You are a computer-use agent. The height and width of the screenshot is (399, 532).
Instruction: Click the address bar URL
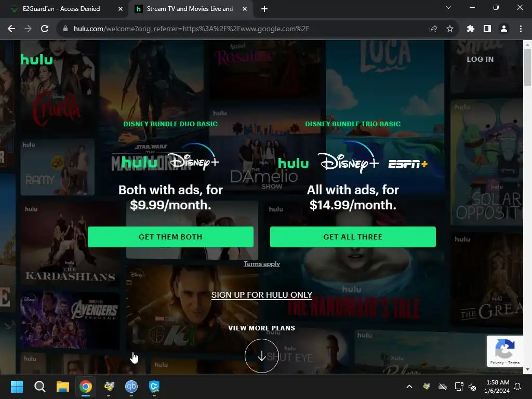[191, 29]
